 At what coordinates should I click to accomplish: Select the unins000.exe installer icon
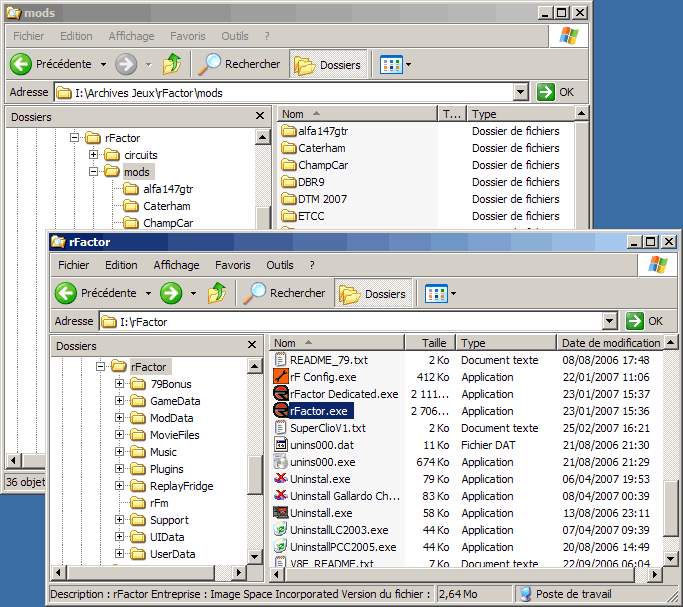(x=281, y=461)
